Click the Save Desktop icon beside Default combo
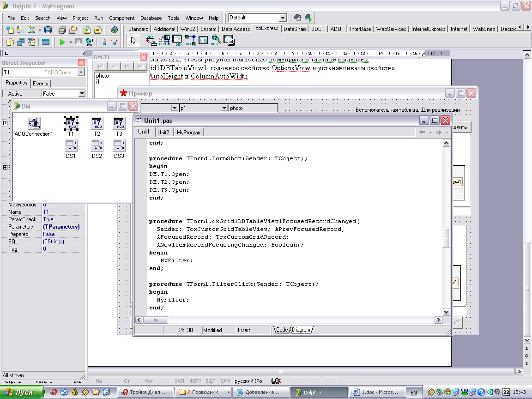 point(297,18)
